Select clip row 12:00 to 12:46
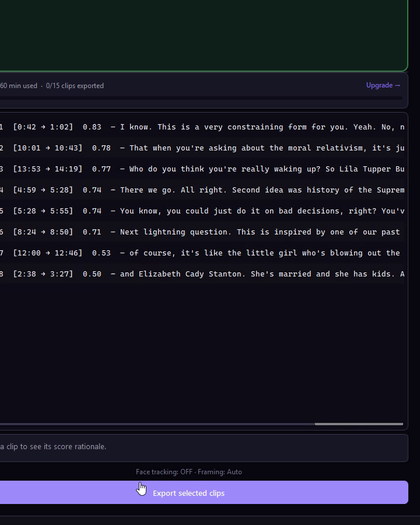This screenshot has width=420, height=525. coord(202,253)
